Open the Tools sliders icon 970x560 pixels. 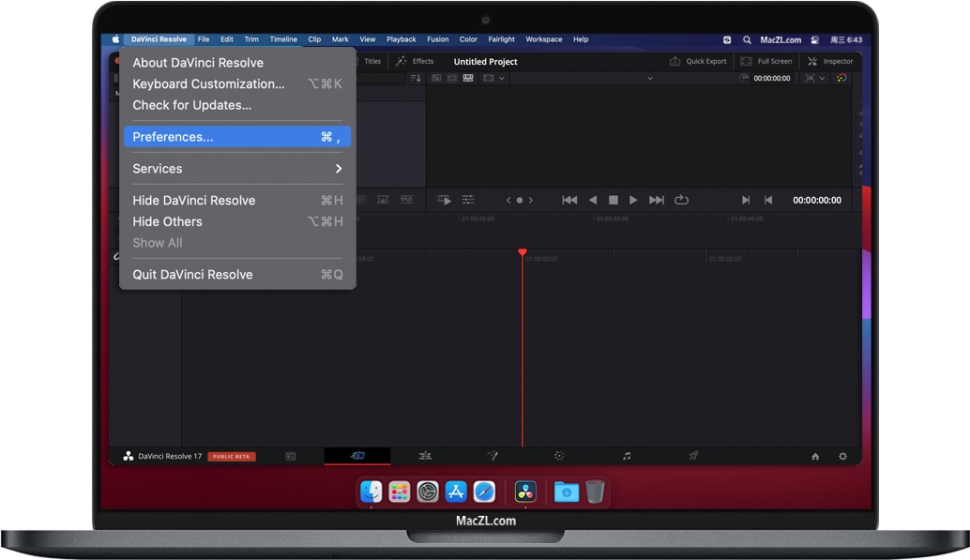(x=468, y=200)
